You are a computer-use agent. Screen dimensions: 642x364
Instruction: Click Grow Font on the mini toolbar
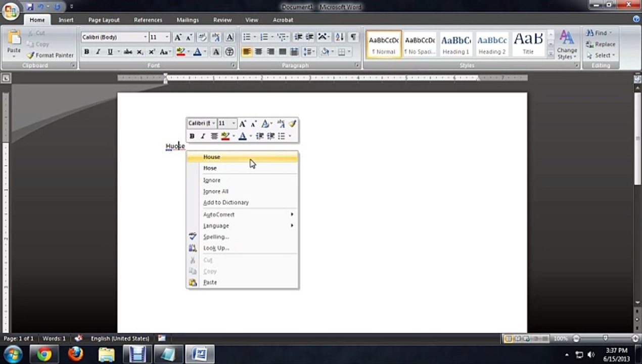[x=243, y=123]
